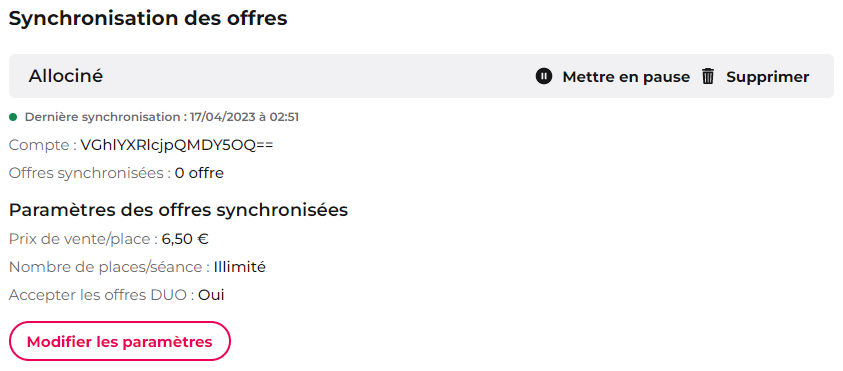The image size is (843, 371).
Task: Click the trash bin icon
Action: [708, 76]
